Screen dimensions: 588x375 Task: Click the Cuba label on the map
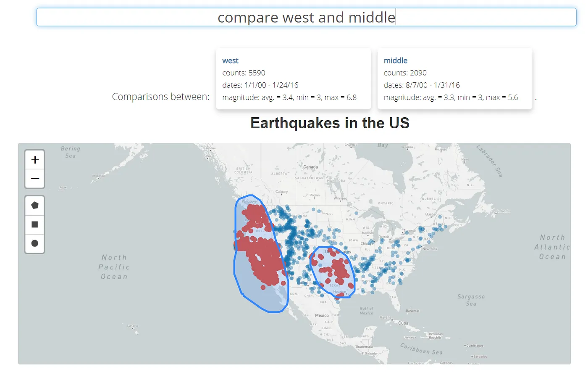point(403,323)
